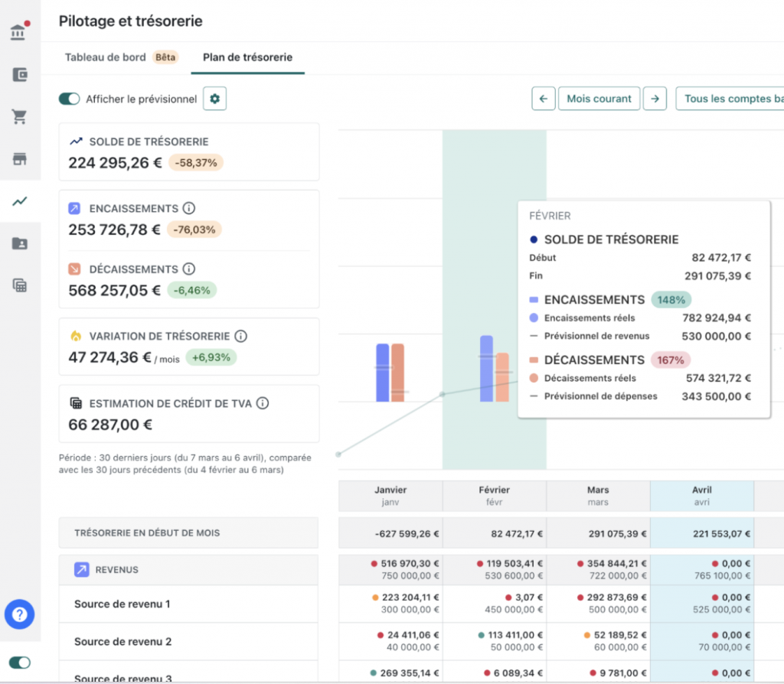Screen dimensions: 784x684
Task: Open the storefront icon in sidebar
Action: point(20,159)
